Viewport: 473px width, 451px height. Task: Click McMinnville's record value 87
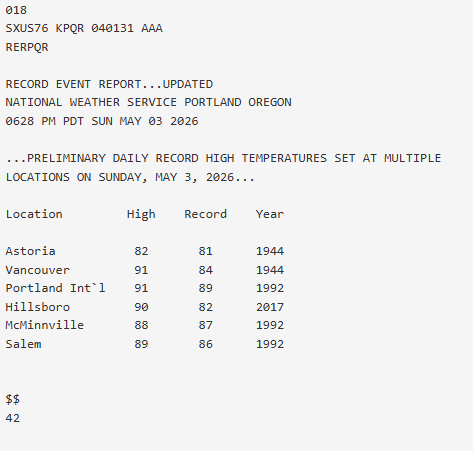[206, 325]
